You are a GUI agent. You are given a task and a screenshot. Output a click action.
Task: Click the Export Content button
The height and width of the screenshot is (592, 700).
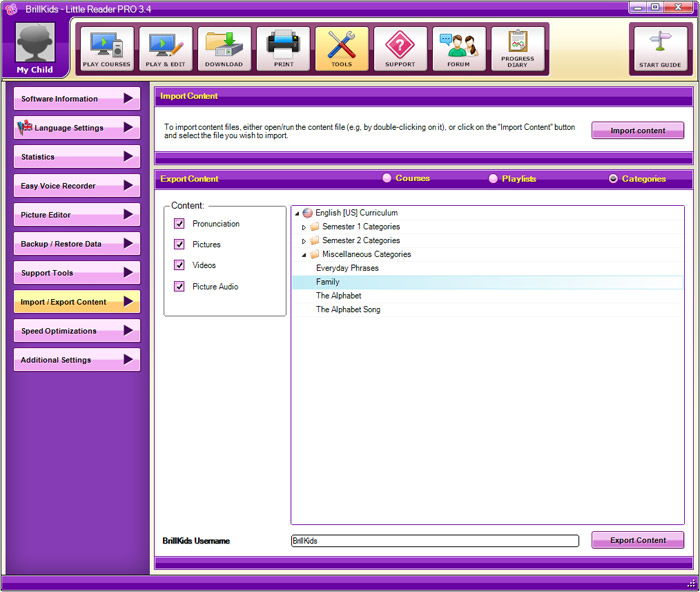pyautogui.click(x=638, y=540)
